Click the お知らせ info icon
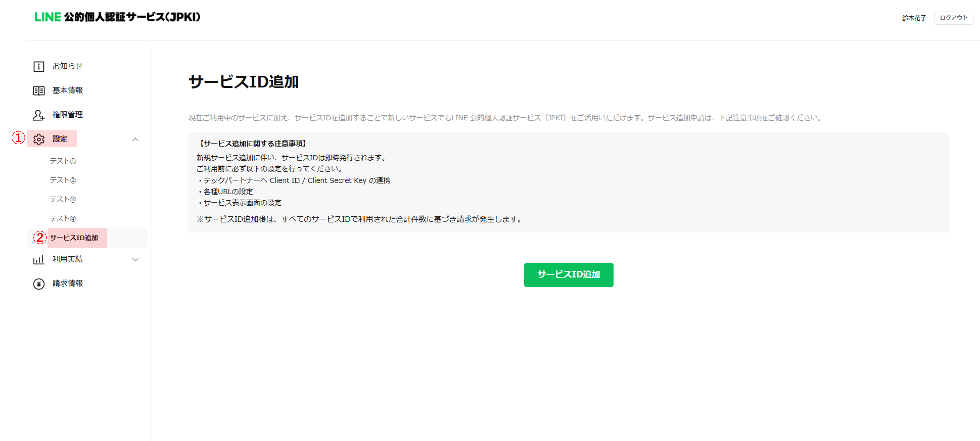Screen dimensions: 980x441 (39, 66)
